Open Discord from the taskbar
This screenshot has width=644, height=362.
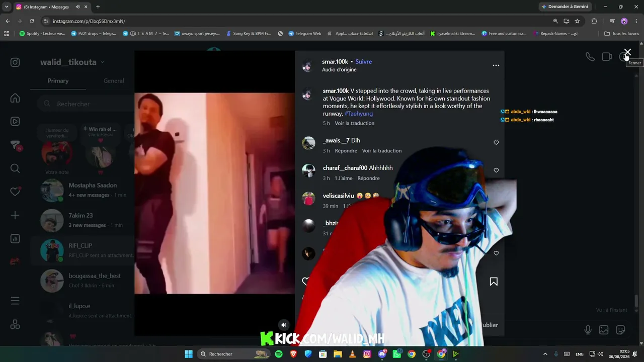382,354
